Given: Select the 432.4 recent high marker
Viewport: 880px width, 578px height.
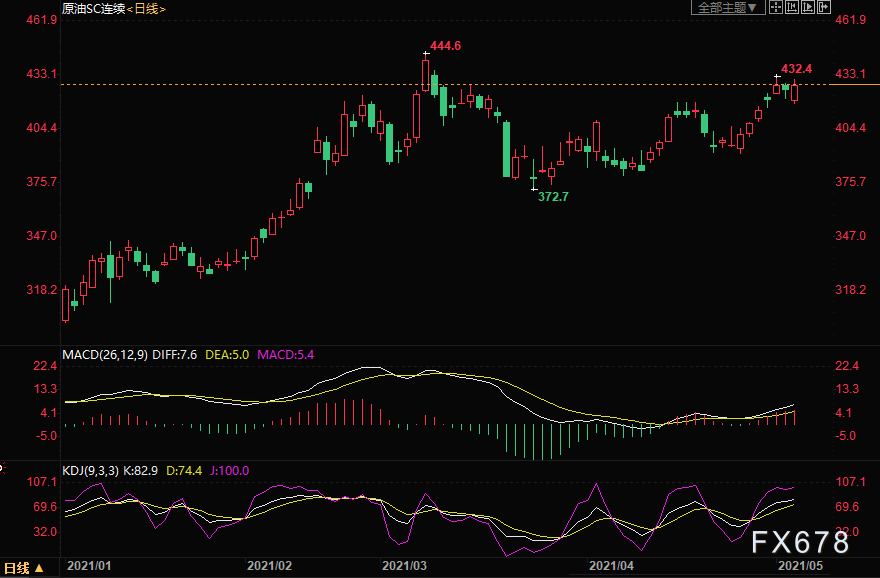Looking at the screenshot, I should pyautogui.click(x=796, y=68).
